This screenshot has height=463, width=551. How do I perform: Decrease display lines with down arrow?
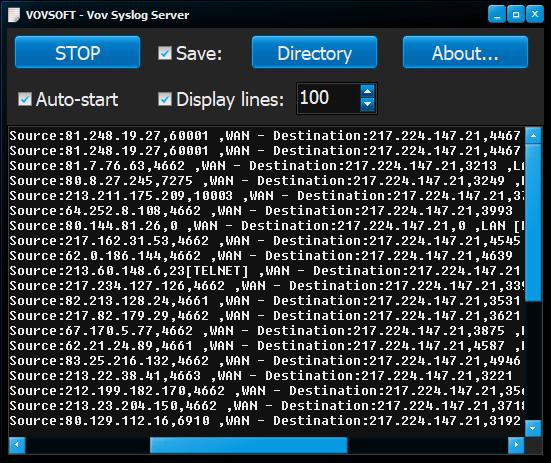tap(368, 104)
